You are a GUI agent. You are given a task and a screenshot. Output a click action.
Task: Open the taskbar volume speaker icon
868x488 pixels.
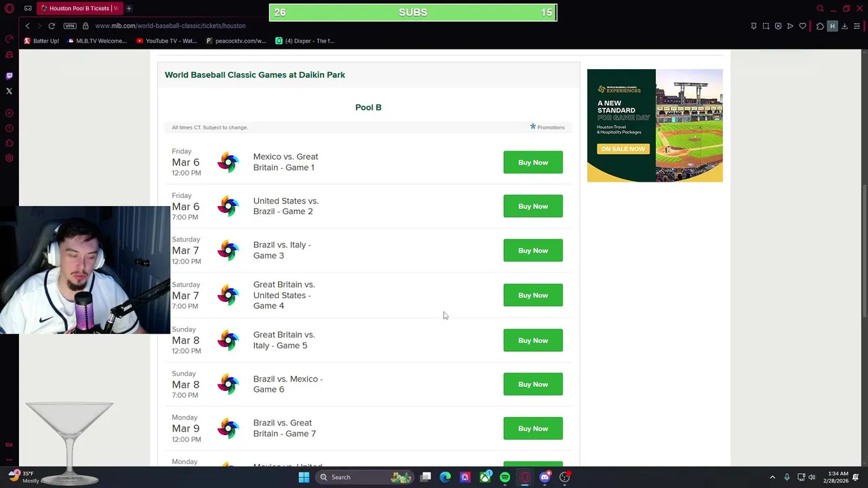812,477
